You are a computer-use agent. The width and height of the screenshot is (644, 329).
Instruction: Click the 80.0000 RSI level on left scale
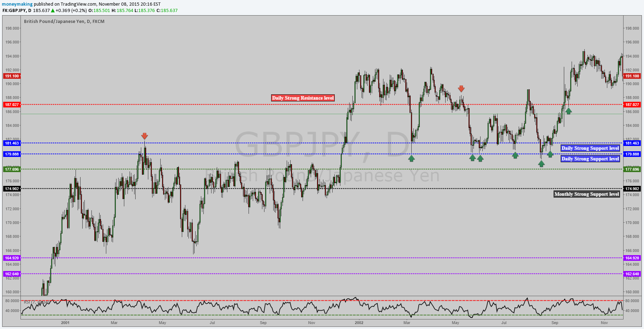click(12, 301)
